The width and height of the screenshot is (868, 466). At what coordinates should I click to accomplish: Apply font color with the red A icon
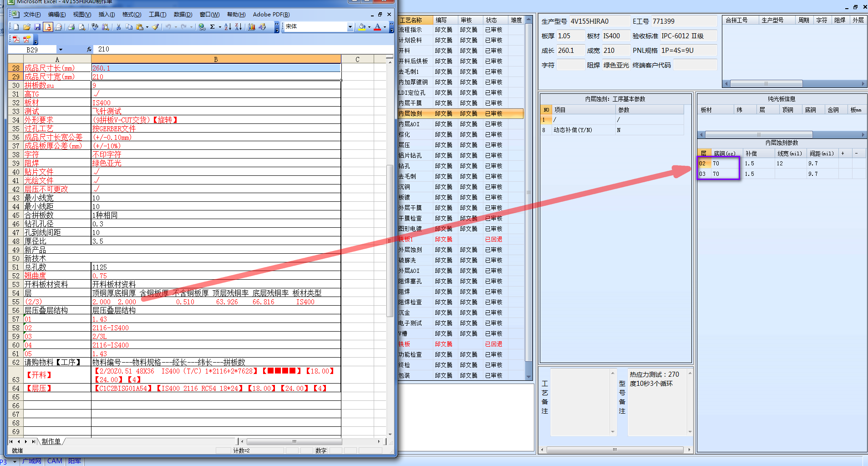coord(377,27)
